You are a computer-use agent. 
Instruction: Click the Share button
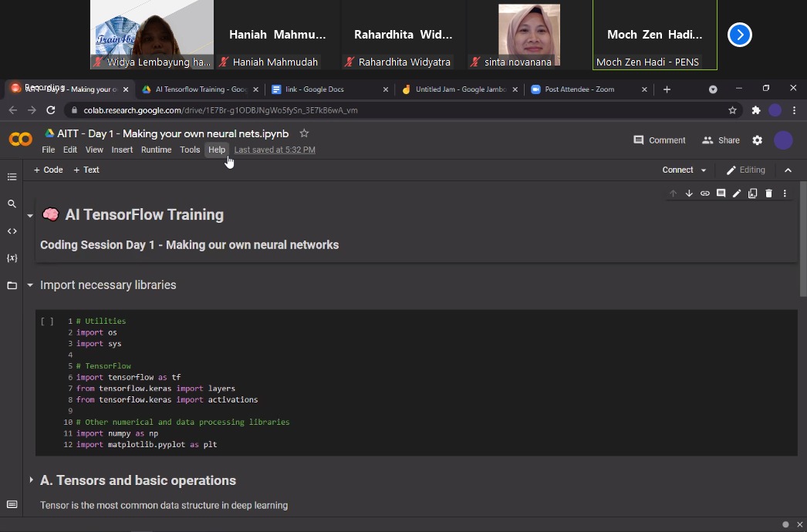[x=721, y=140]
